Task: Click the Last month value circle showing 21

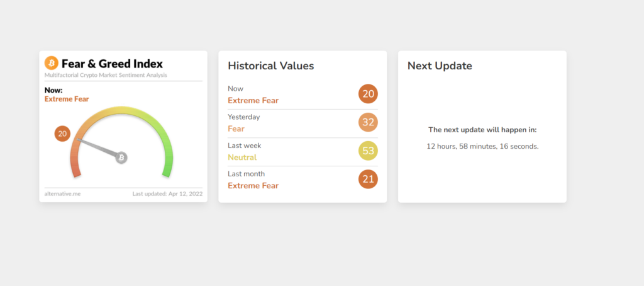Action: pyautogui.click(x=368, y=180)
